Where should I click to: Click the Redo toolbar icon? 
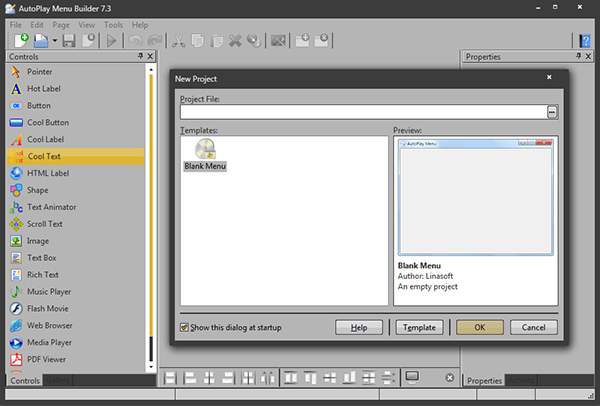tap(155, 41)
